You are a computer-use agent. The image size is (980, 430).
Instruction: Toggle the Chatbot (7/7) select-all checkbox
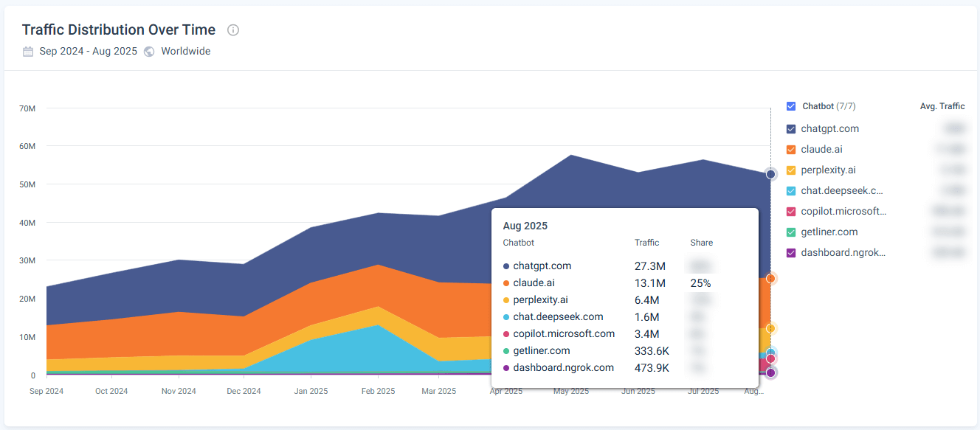(x=791, y=106)
